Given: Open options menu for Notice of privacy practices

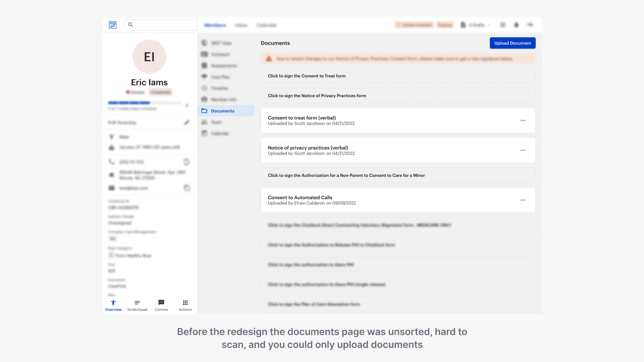Looking at the screenshot, I should [523, 150].
